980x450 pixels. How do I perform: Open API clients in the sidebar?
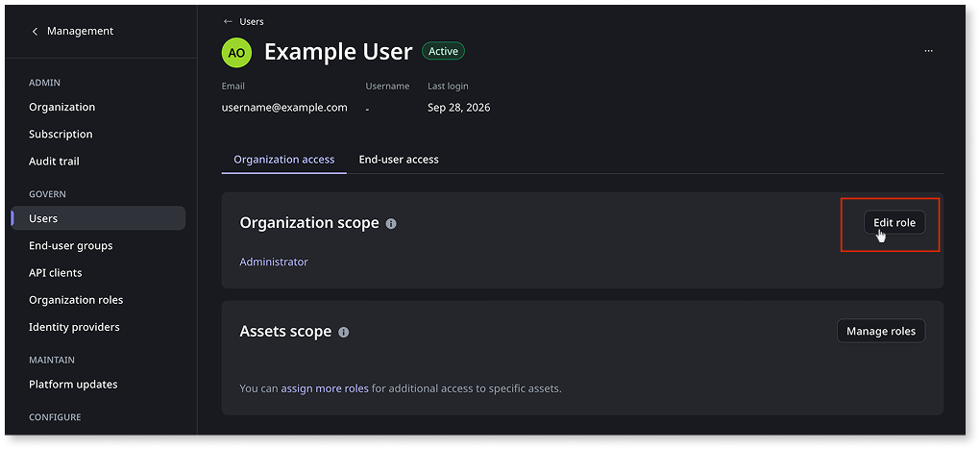[55, 273]
